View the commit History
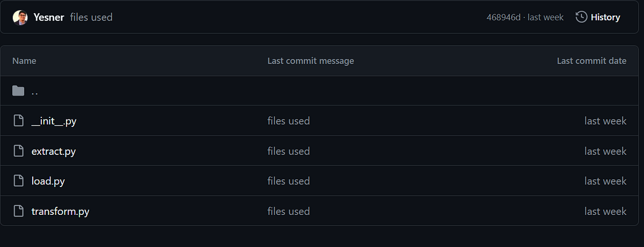The height and width of the screenshot is (247, 644). [605, 17]
